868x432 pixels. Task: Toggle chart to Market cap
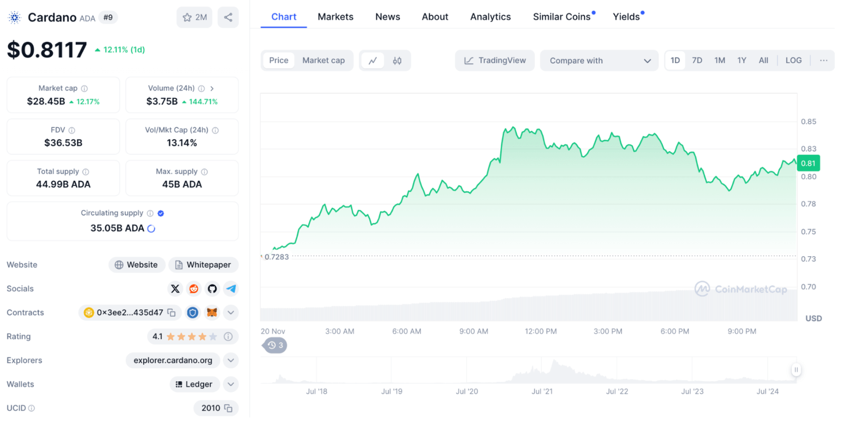point(323,61)
